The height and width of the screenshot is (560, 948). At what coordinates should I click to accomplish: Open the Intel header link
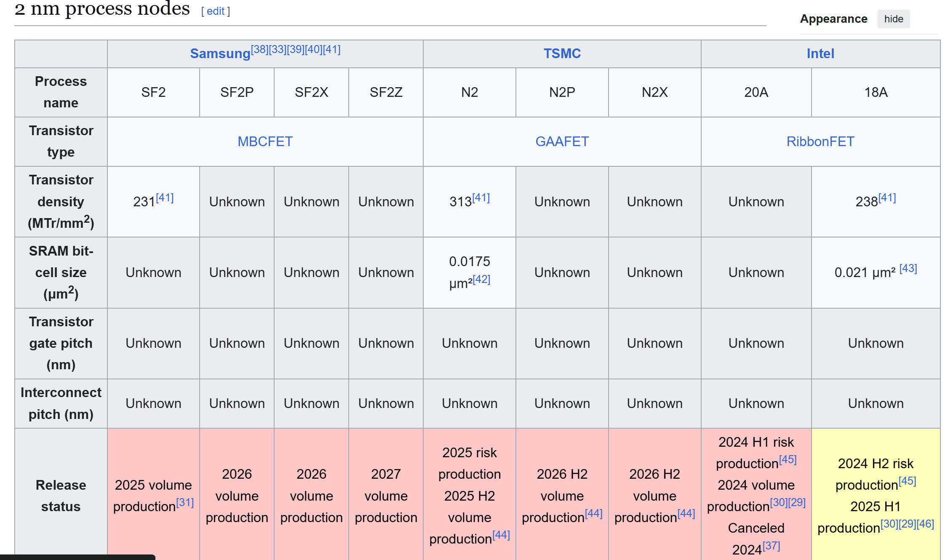coord(820,53)
